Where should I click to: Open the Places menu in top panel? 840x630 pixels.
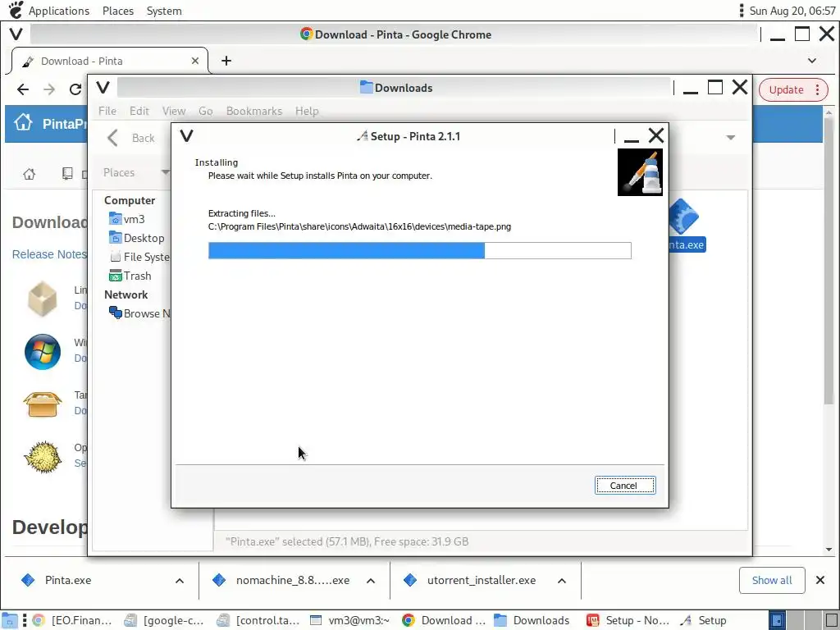[x=118, y=11]
